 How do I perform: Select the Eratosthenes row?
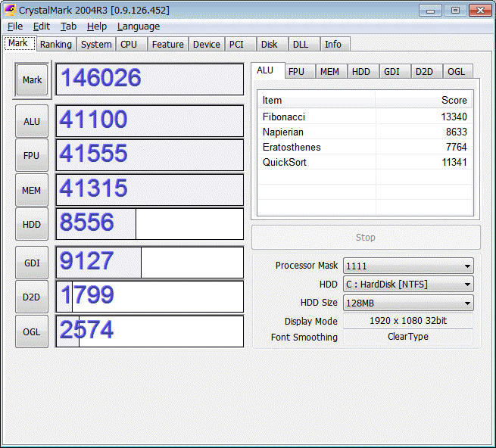[x=365, y=147]
